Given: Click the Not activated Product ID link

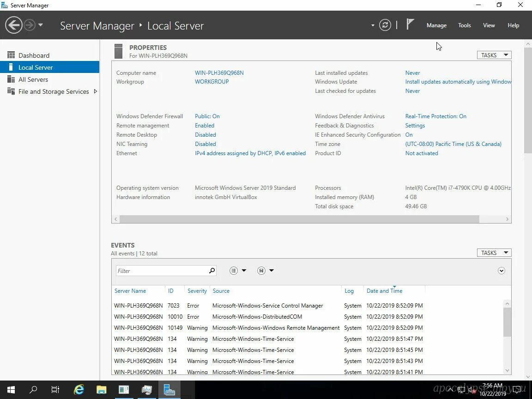Looking at the screenshot, I should click(421, 153).
